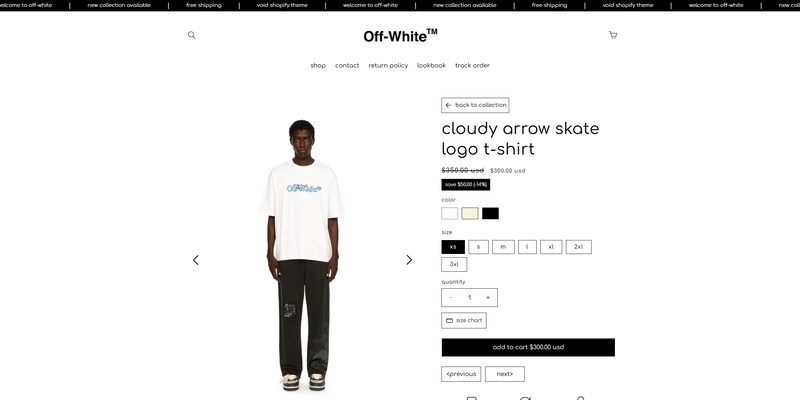Image resolution: width=800 pixels, height=400 pixels.
Task: Show next product image arrow
Action: click(x=409, y=260)
